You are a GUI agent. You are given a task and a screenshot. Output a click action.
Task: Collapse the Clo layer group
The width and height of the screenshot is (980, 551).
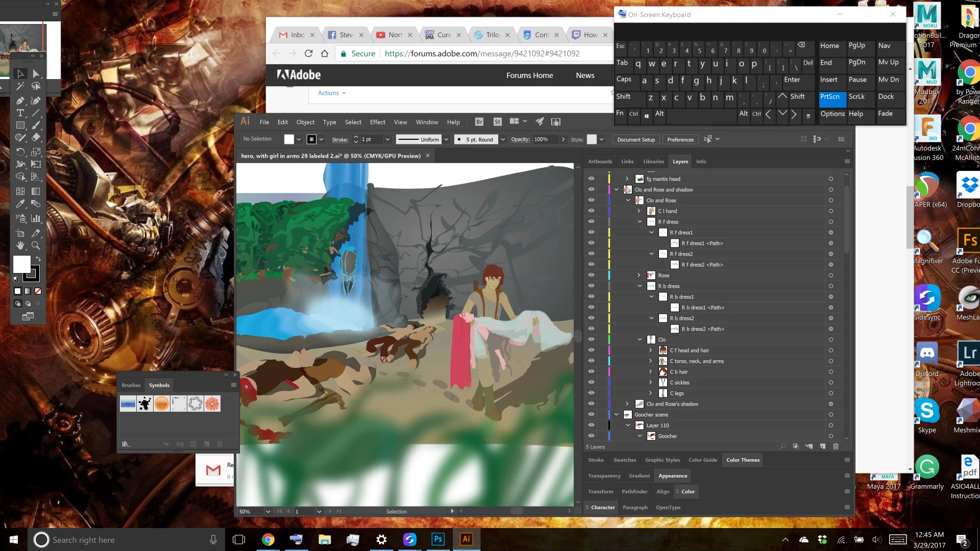pyautogui.click(x=640, y=339)
